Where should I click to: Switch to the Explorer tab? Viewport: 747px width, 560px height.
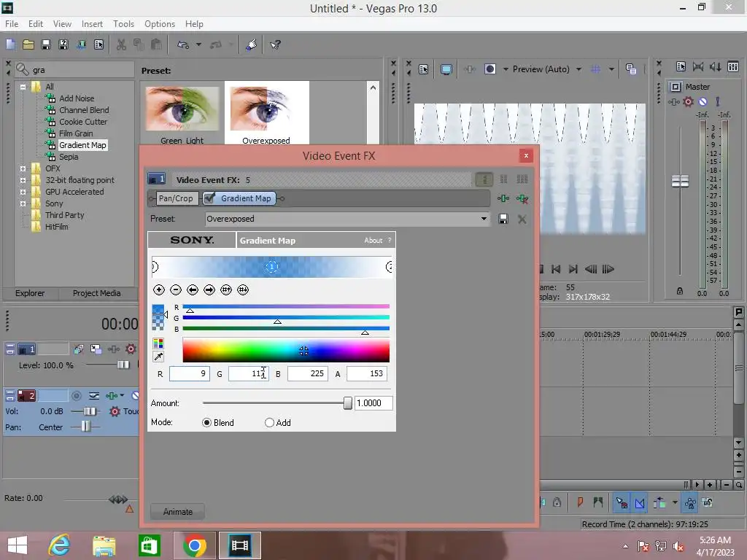[x=30, y=293]
